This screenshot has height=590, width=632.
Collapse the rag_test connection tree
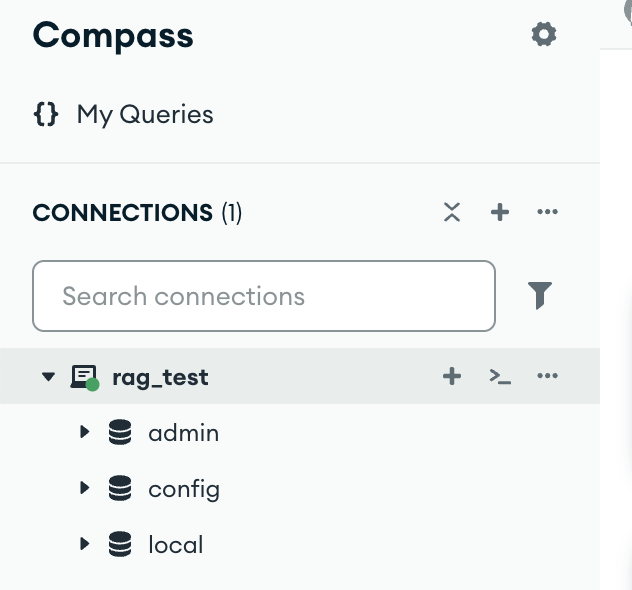[x=48, y=377]
